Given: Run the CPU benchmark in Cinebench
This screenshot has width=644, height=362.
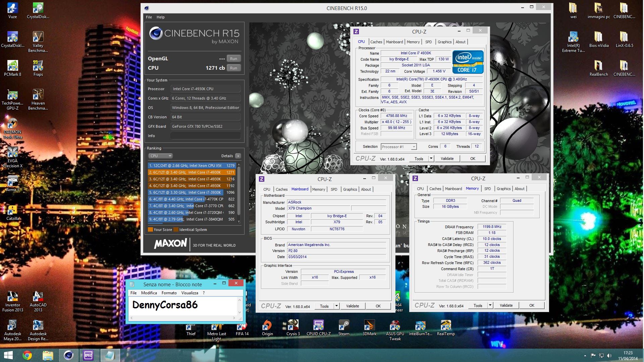Looking at the screenshot, I should (x=233, y=68).
